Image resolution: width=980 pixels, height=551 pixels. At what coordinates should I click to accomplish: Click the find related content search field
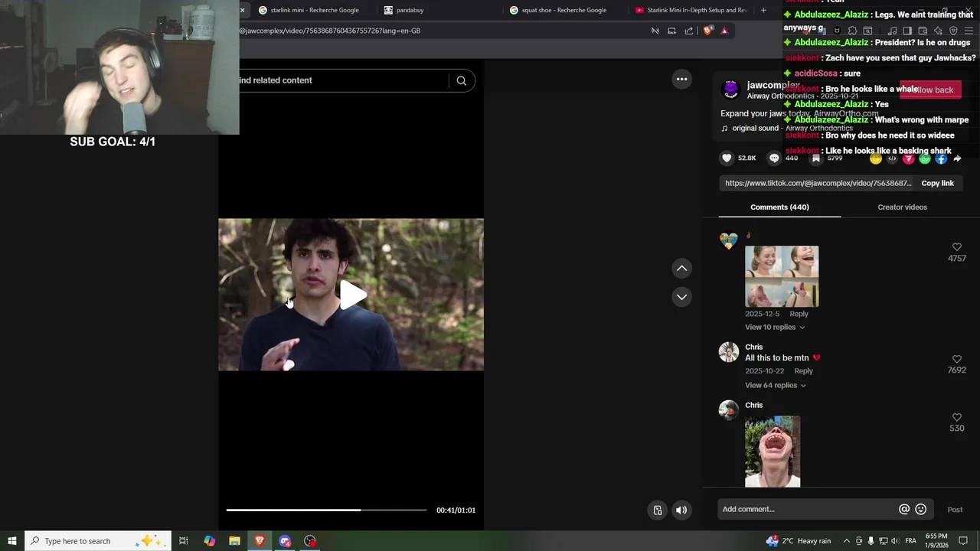(x=343, y=80)
